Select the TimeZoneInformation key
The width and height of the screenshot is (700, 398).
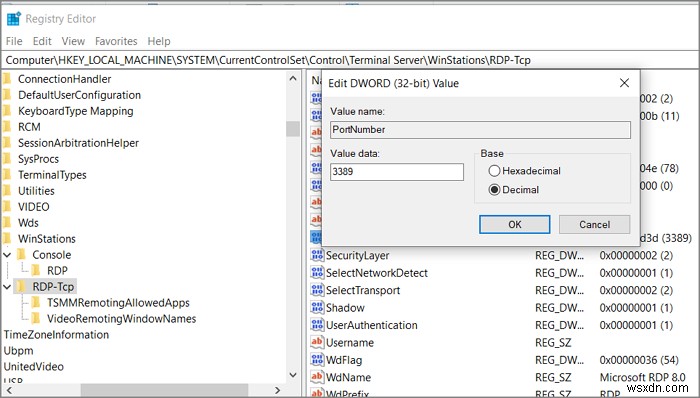click(56, 335)
